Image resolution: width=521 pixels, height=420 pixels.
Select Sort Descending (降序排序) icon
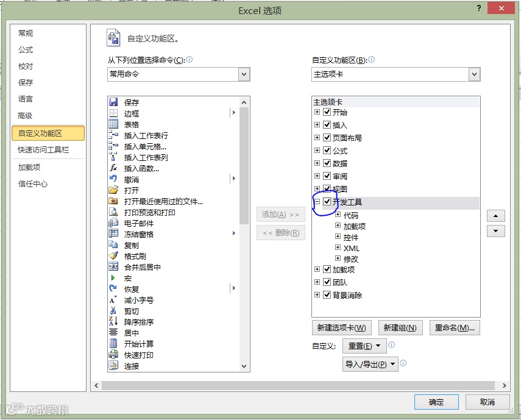tap(113, 321)
